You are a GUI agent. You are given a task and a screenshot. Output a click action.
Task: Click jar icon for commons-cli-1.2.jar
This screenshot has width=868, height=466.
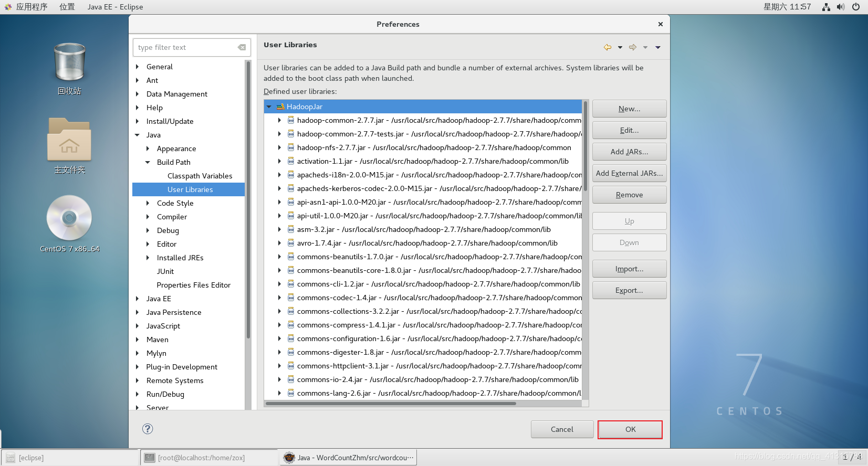coord(291,284)
